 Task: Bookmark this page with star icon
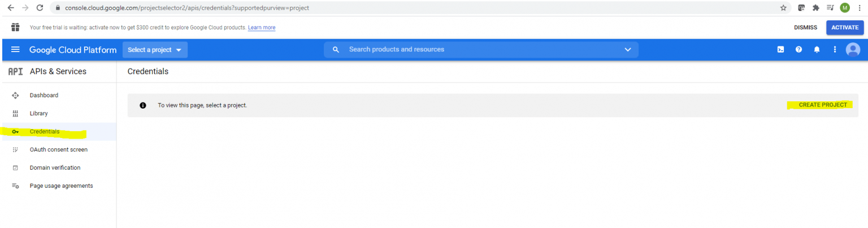783,8
